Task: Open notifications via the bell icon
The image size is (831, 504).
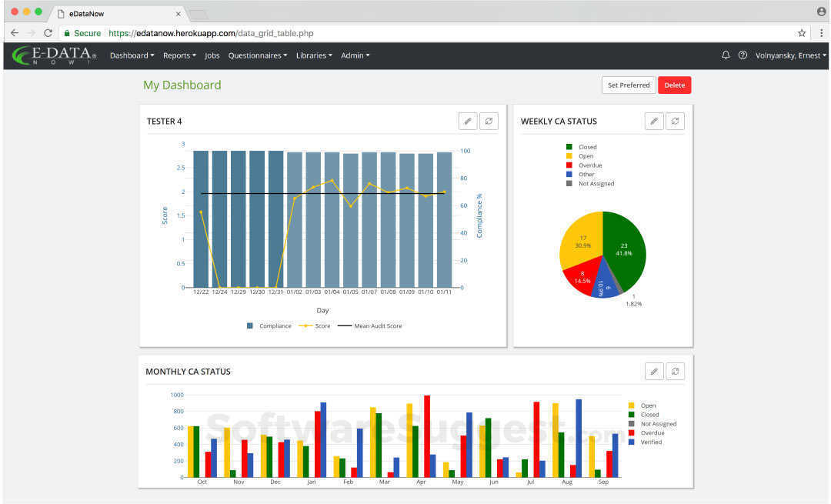Action: click(724, 55)
